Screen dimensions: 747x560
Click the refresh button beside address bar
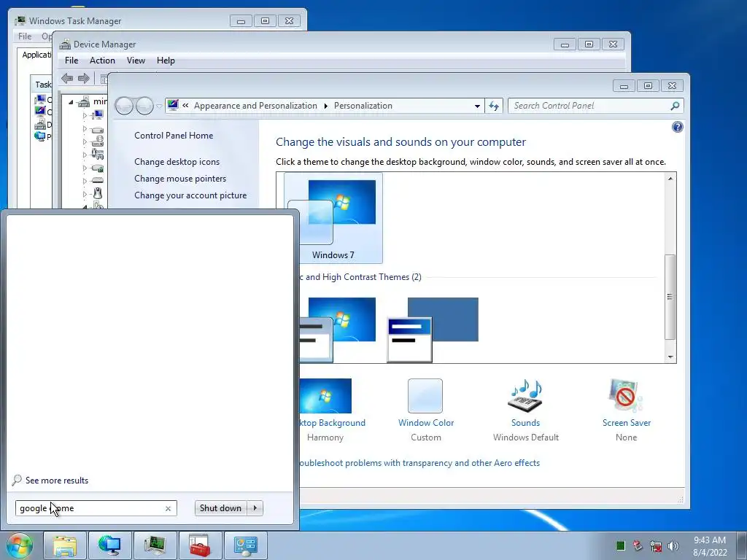pyautogui.click(x=494, y=106)
